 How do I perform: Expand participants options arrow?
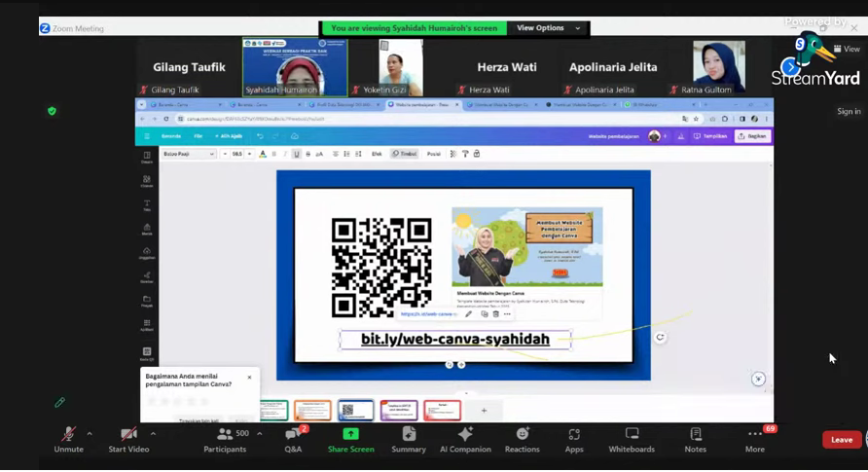260,434
